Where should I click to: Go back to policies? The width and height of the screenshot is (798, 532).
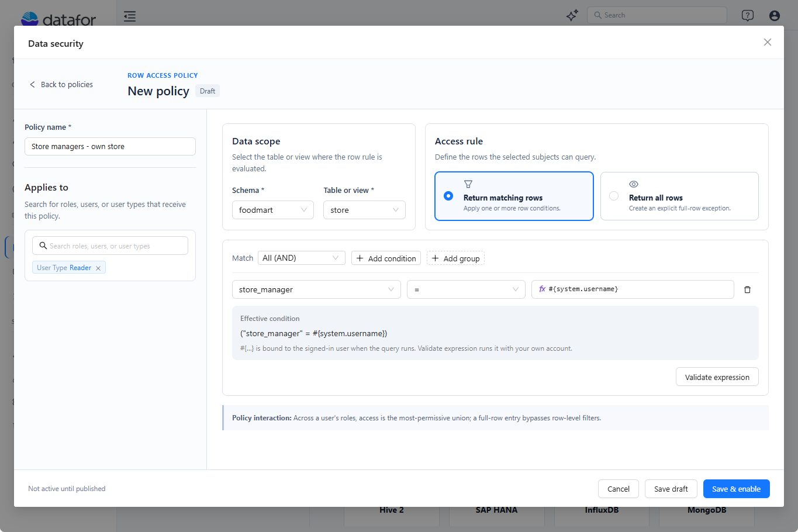point(61,84)
